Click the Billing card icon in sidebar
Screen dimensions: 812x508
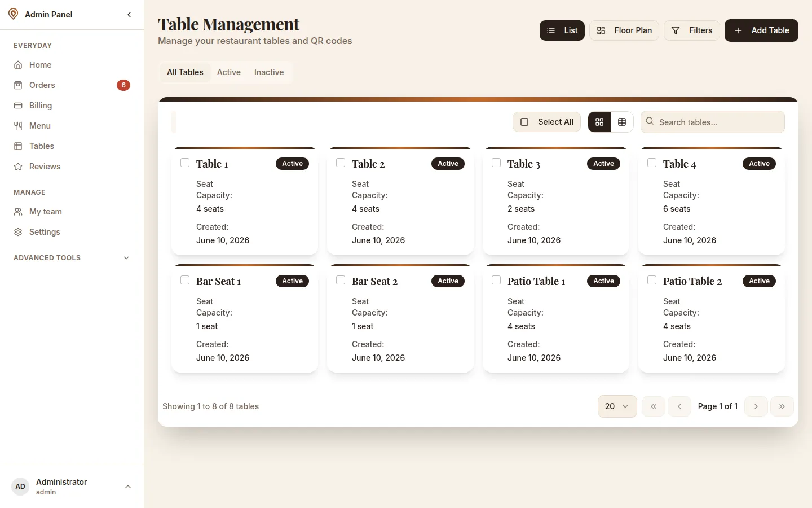18,106
